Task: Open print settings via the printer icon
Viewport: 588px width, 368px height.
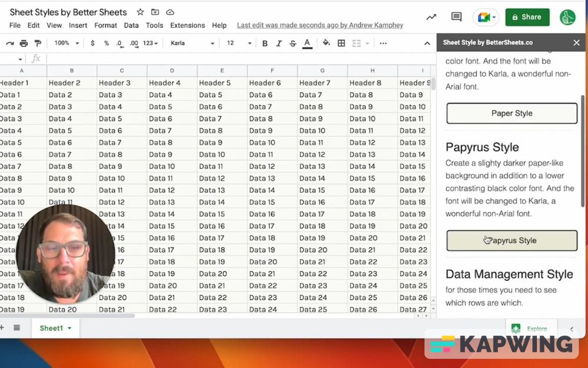Action: coord(23,43)
